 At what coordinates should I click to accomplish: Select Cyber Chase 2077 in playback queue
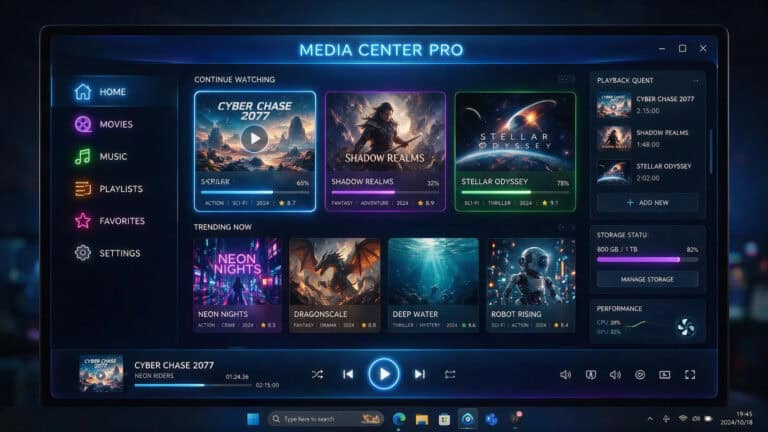[x=648, y=105]
